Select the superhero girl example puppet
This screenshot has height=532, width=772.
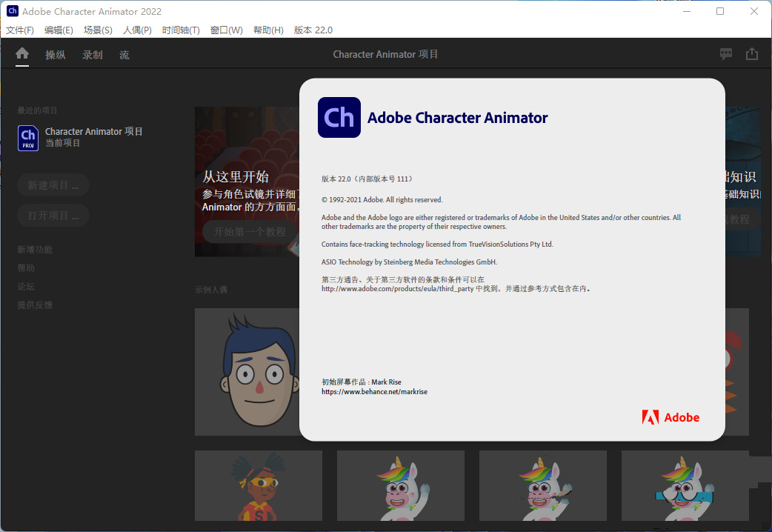pyautogui.click(x=259, y=486)
